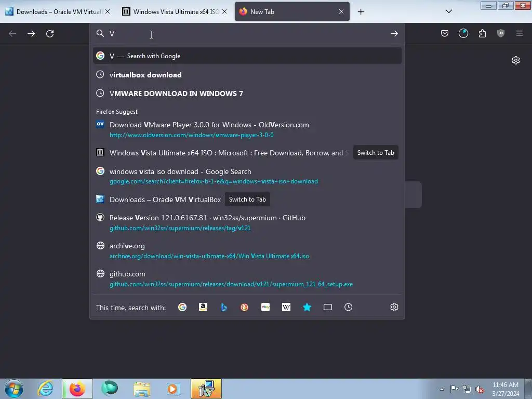The width and height of the screenshot is (532, 399).
Task: Open Download VMware Player 3.0.0 OldVersion result
Action: click(247, 129)
